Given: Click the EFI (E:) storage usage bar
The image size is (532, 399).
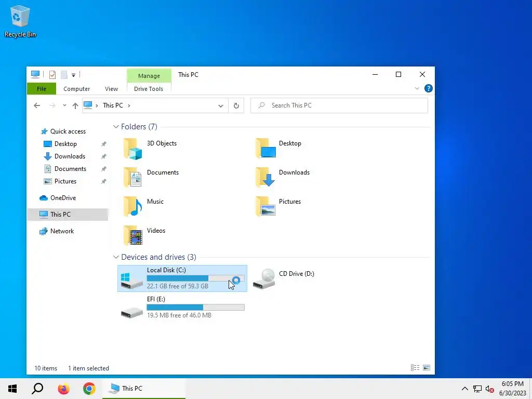Looking at the screenshot, I should click(x=195, y=308).
